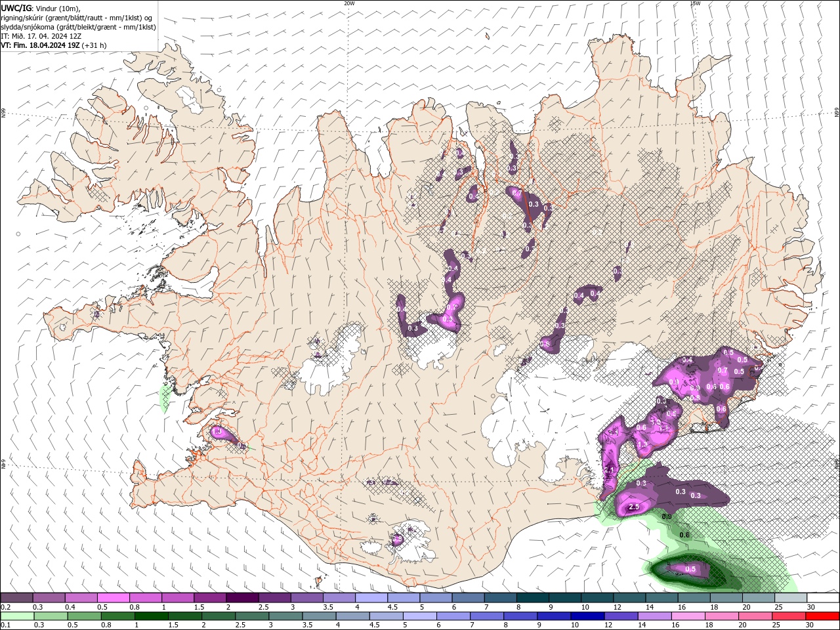Image resolution: width=840 pixels, height=630 pixels.
Task: Click the "2.5" value on the southeast snowfall blob
Action: (x=634, y=507)
